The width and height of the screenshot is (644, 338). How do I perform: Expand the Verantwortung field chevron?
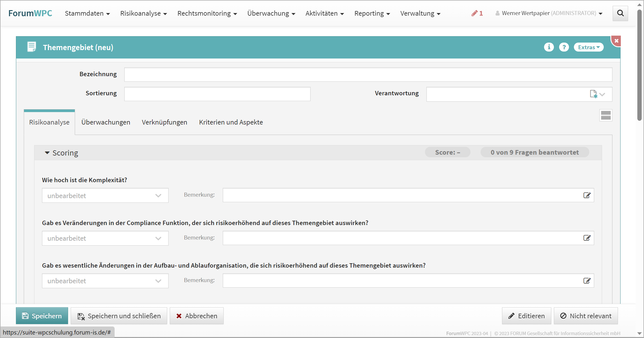click(603, 94)
